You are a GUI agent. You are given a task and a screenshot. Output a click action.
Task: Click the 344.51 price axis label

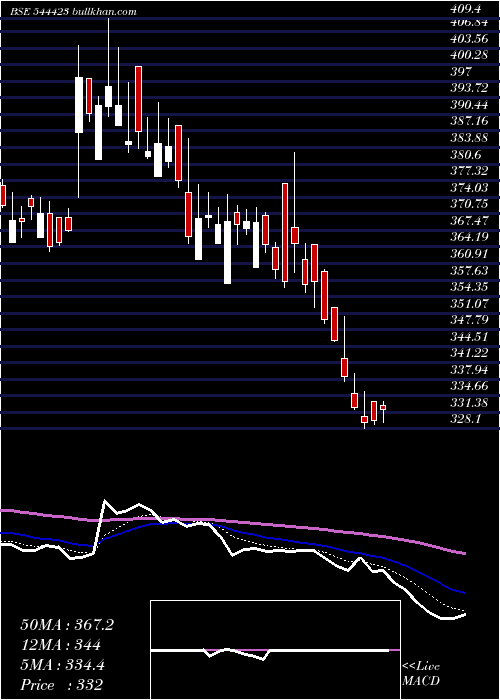pos(470,336)
